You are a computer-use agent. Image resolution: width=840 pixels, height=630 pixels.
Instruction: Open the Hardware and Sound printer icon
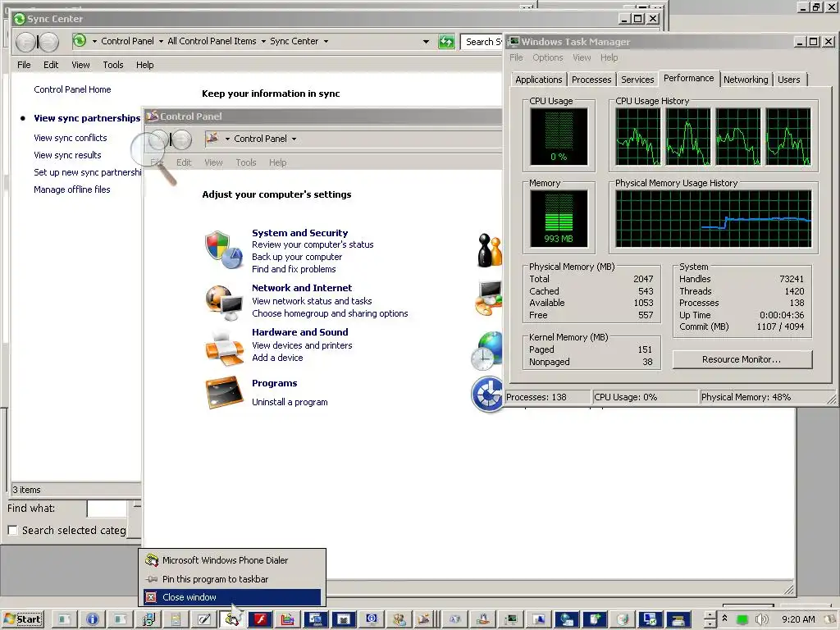point(224,348)
